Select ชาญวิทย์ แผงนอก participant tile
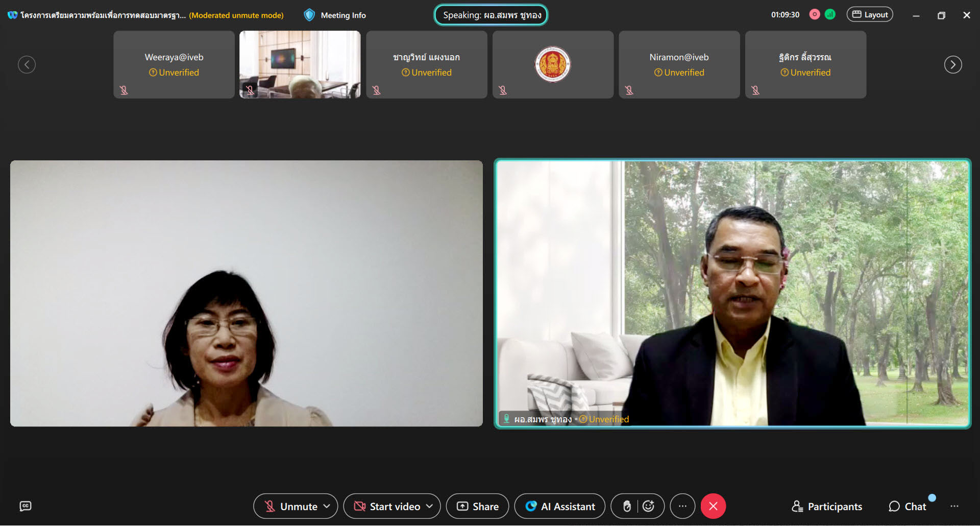This screenshot has height=526, width=980. (427, 64)
